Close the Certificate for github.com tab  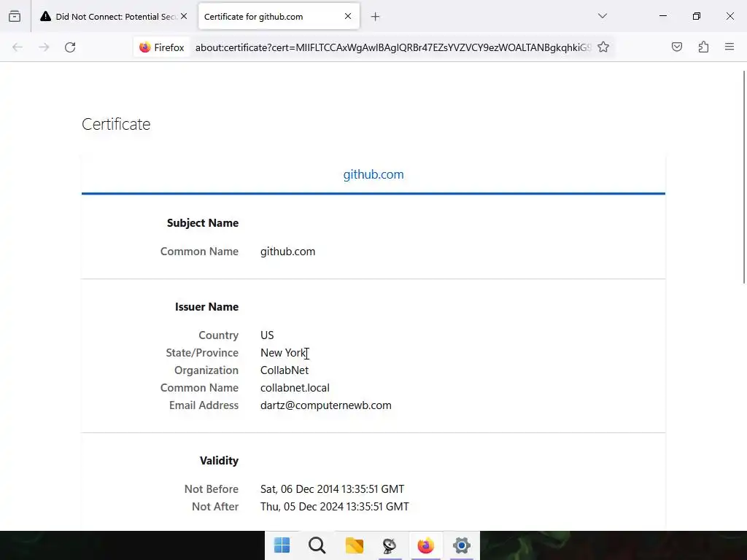pos(348,16)
